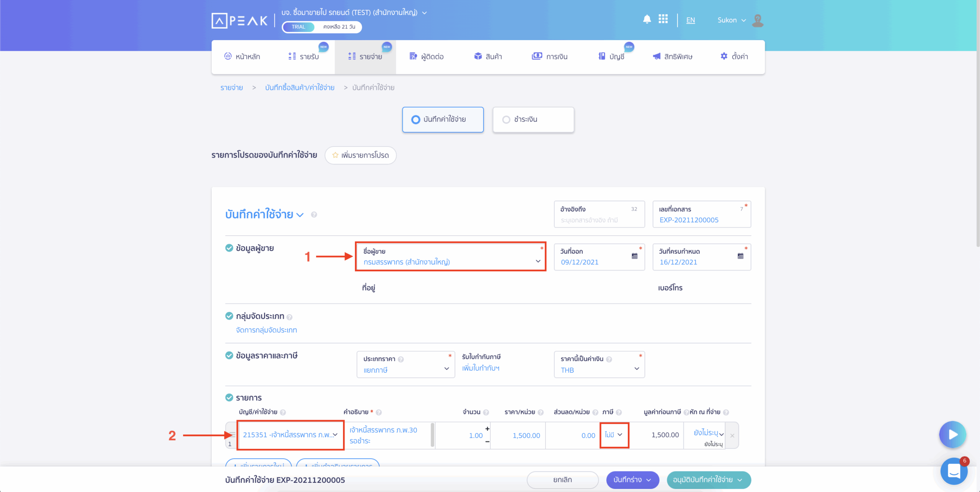Click add favorite item button

[x=360, y=155]
